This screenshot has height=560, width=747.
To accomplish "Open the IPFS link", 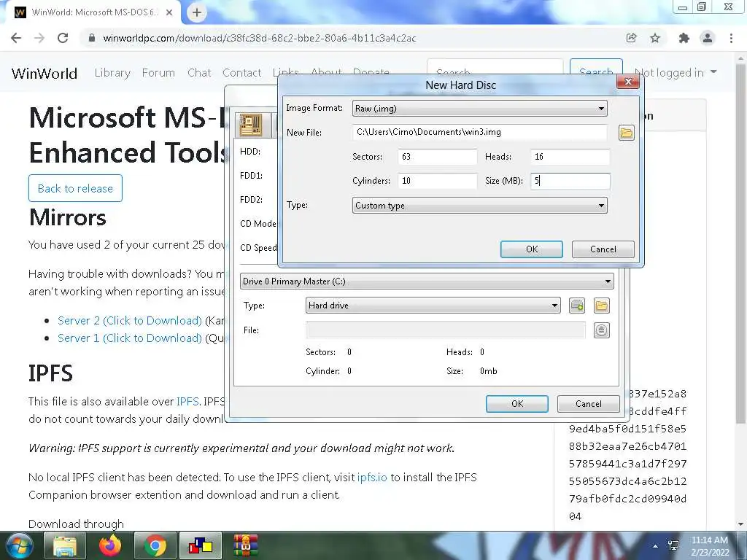I will coord(187,402).
